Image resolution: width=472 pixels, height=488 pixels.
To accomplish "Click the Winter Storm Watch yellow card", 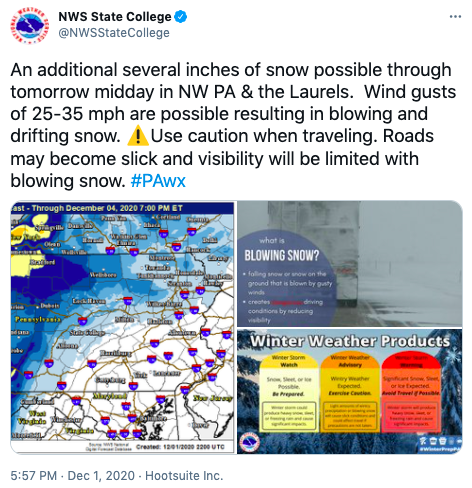I will coord(289,392).
